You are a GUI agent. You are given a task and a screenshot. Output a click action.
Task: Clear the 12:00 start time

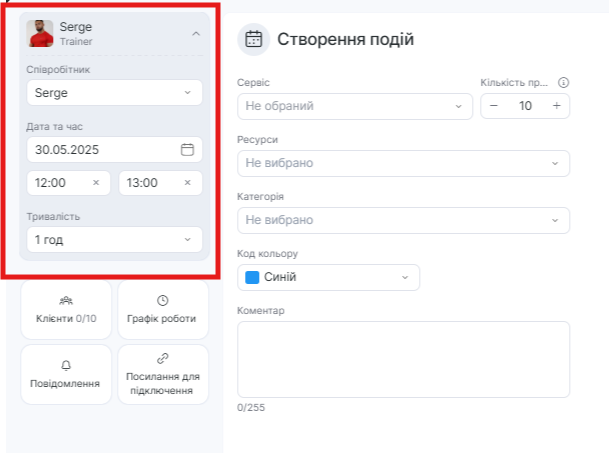[x=96, y=183]
